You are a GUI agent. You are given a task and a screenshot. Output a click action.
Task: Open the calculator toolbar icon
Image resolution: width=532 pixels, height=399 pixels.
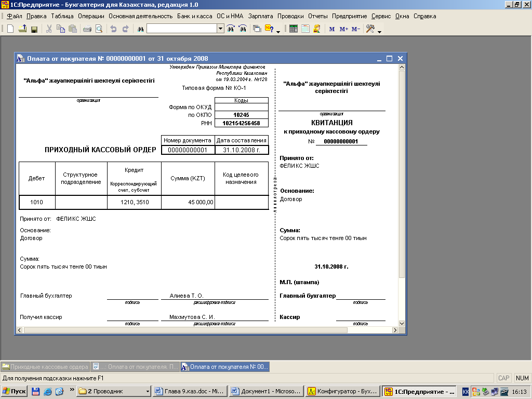[x=294, y=29]
